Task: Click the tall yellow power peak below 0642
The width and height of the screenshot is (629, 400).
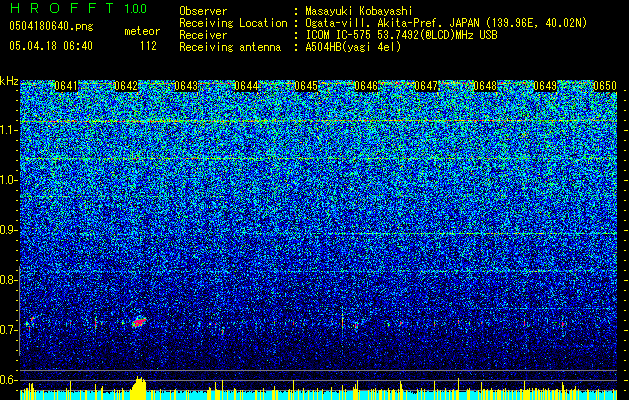Action: (139, 388)
